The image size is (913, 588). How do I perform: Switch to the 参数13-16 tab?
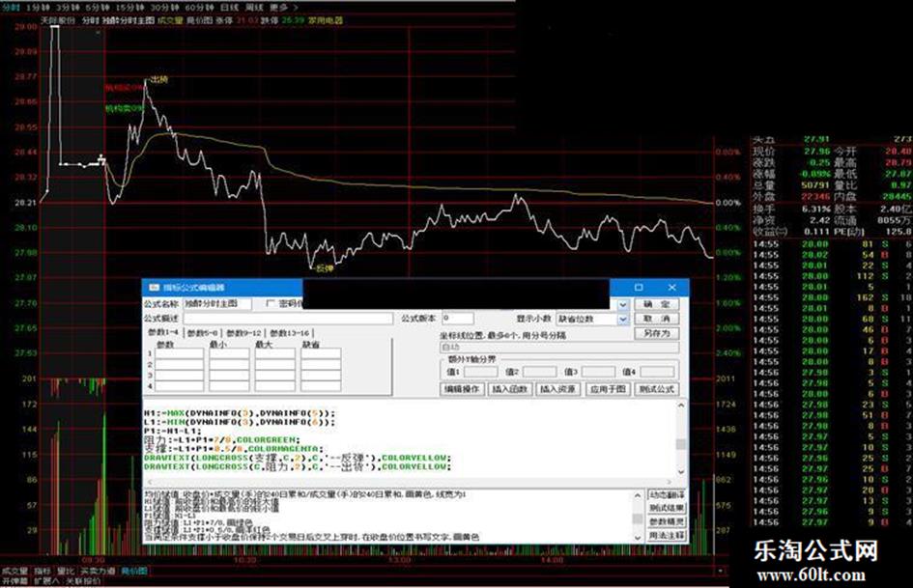point(289,333)
